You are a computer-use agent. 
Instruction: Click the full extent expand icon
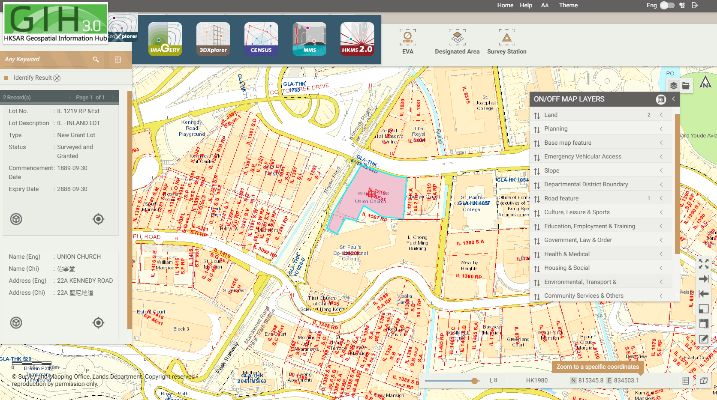[x=704, y=264]
